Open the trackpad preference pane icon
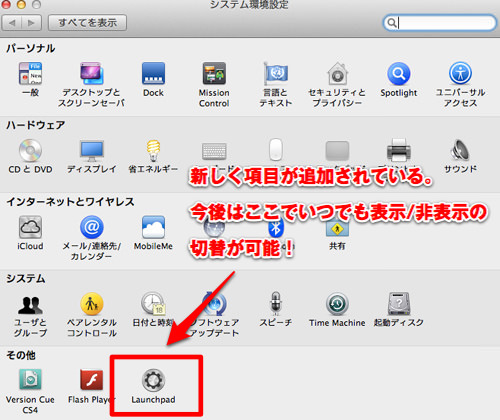Viewport: 500px width, 420px height. [x=337, y=150]
